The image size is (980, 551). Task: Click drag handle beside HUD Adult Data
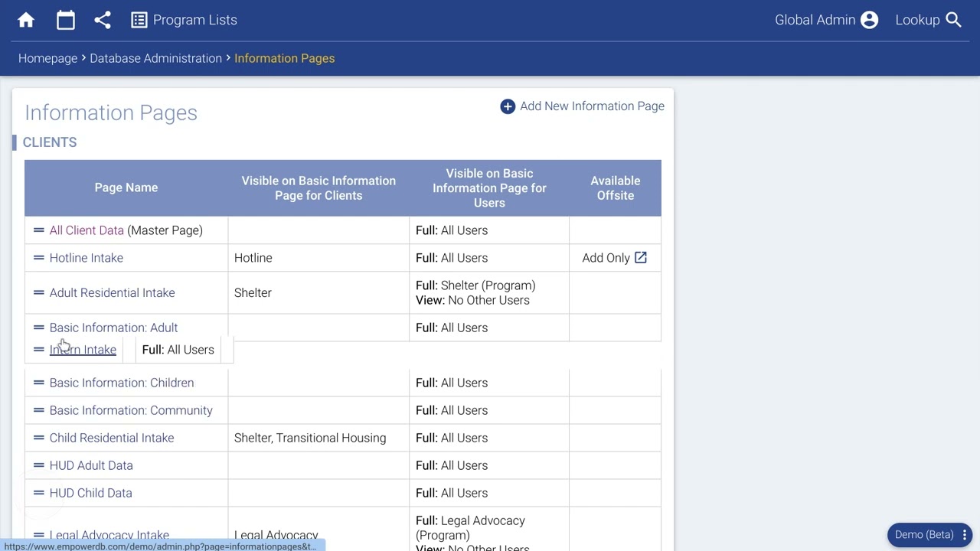coord(38,465)
